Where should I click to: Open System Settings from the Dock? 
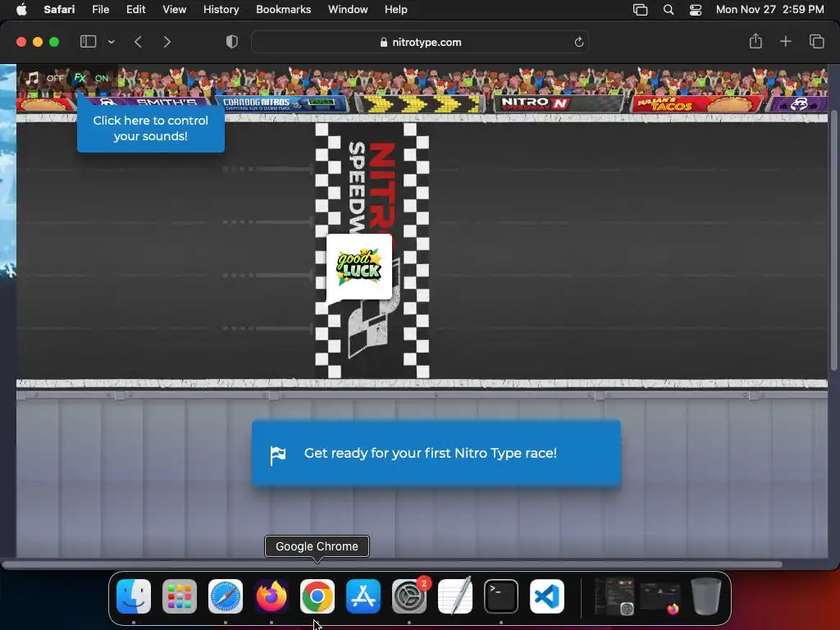(409, 596)
